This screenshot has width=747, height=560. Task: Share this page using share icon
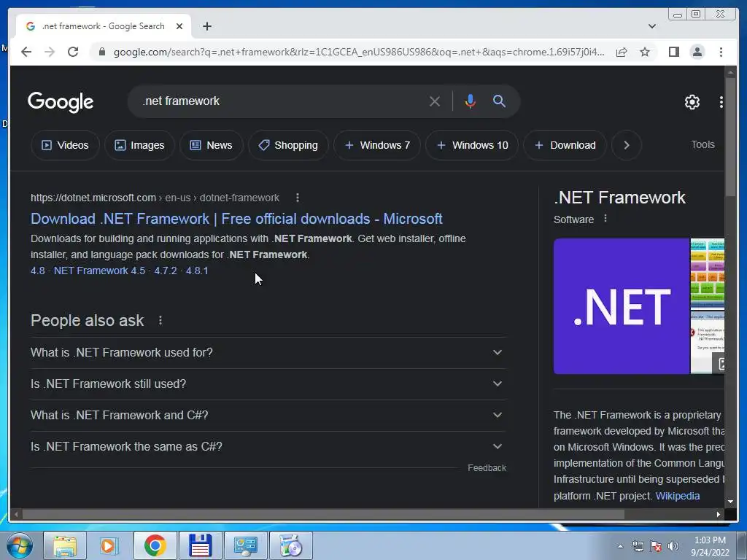pyautogui.click(x=622, y=52)
